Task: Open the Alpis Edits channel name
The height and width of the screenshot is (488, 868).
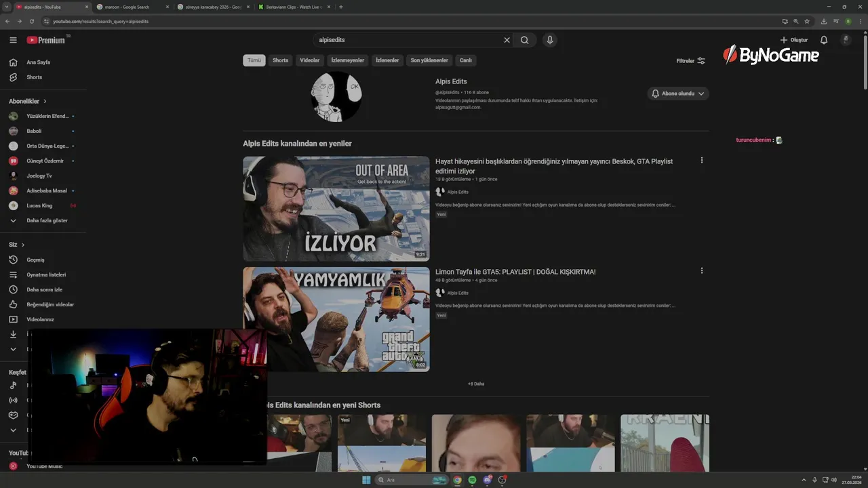Action: [x=451, y=81]
